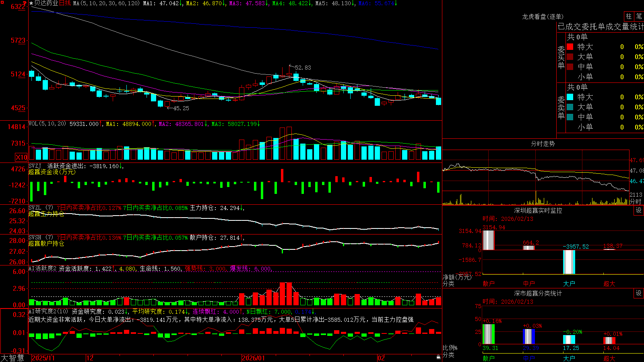Click the 时间: 2026/02/13 in 实时监控

coord(508,219)
